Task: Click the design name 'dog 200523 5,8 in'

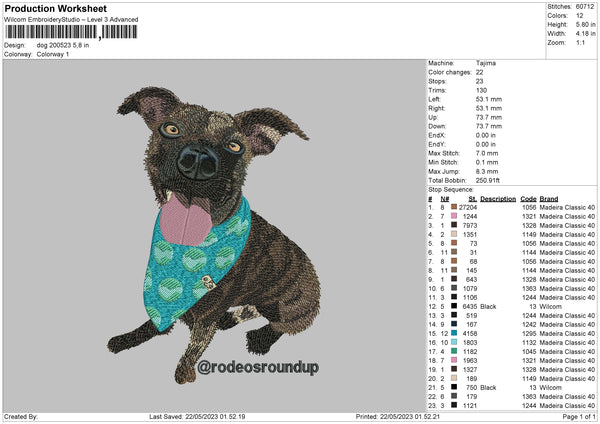Action: coord(63,45)
